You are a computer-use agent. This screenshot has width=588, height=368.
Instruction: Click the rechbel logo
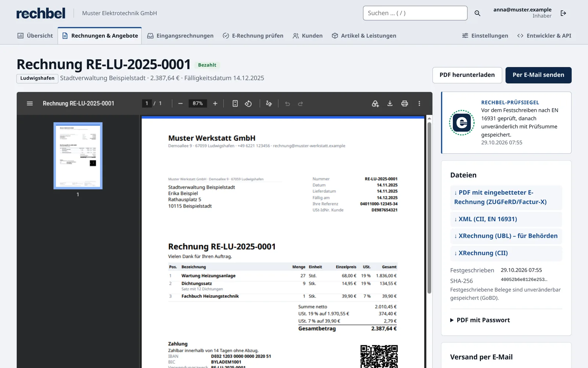click(41, 13)
